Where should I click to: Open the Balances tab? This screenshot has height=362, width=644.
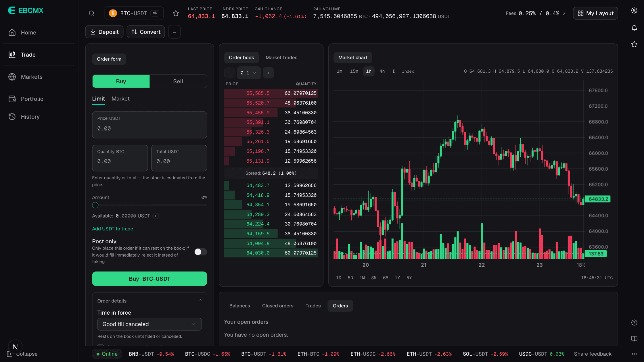239,306
